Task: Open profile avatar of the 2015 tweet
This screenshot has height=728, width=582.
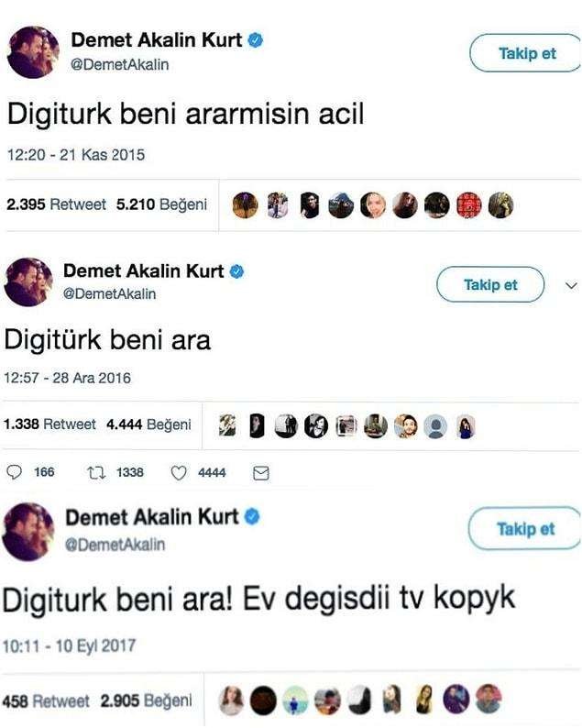Action: tap(33, 52)
